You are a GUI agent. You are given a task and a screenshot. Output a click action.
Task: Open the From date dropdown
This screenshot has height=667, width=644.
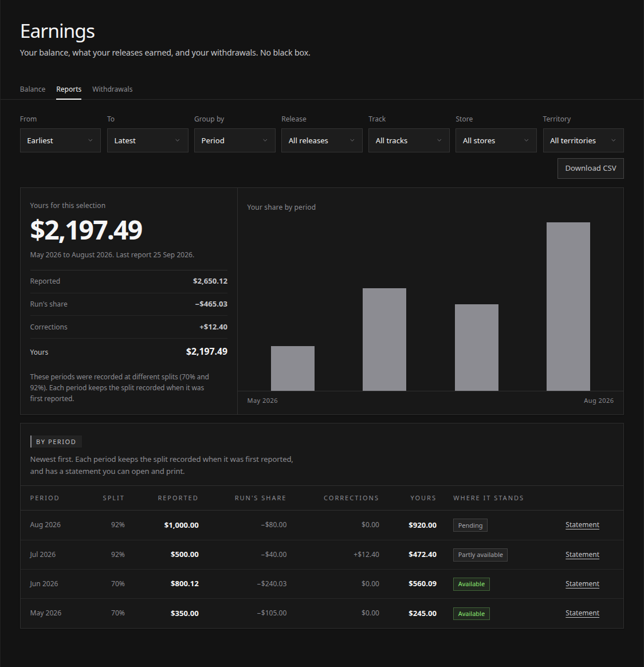[60, 140]
